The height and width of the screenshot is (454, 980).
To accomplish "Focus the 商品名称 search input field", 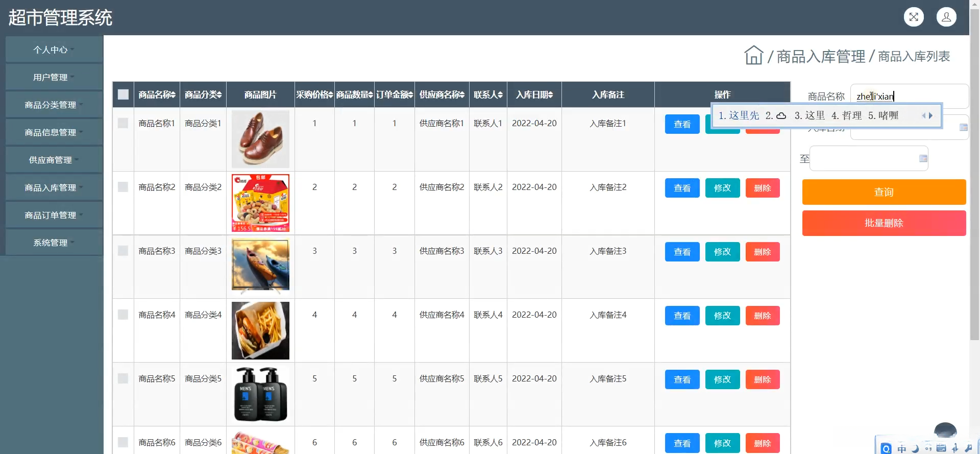I will [910, 96].
